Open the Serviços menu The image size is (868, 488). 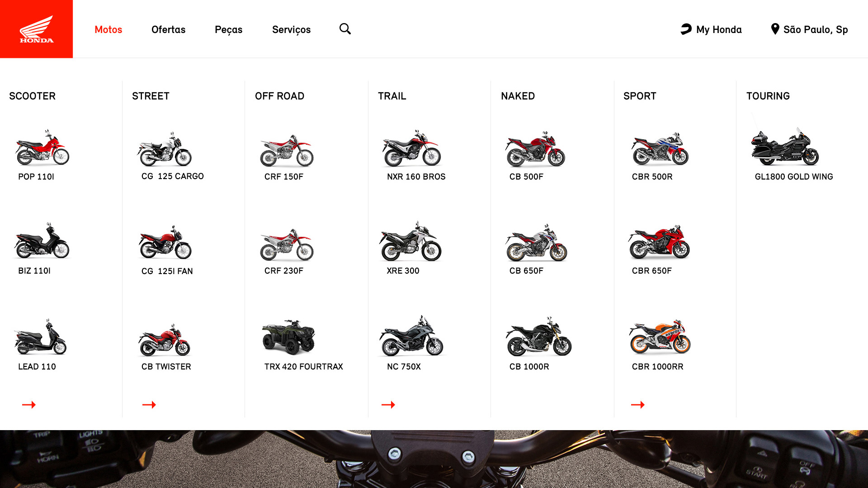(291, 30)
